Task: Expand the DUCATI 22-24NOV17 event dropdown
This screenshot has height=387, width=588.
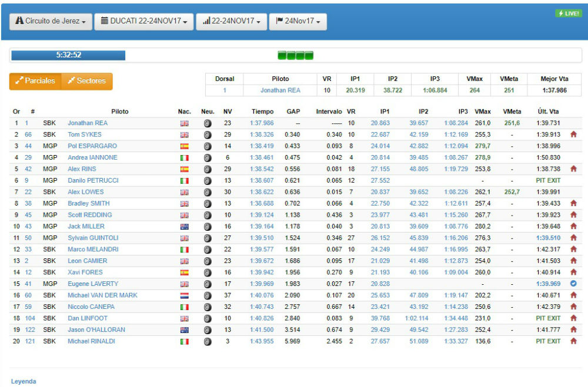Action: pyautogui.click(x=143, y=21)
